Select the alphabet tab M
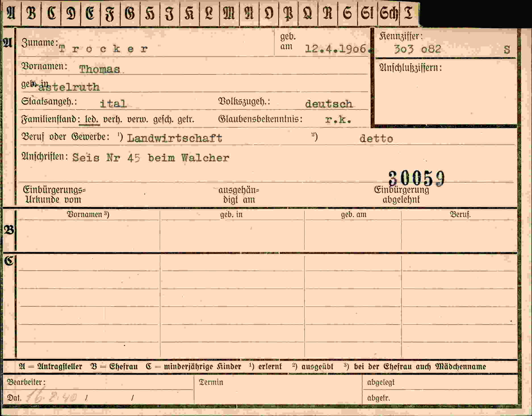Screen dimensions: 532x416 click(x=229, y=13)
